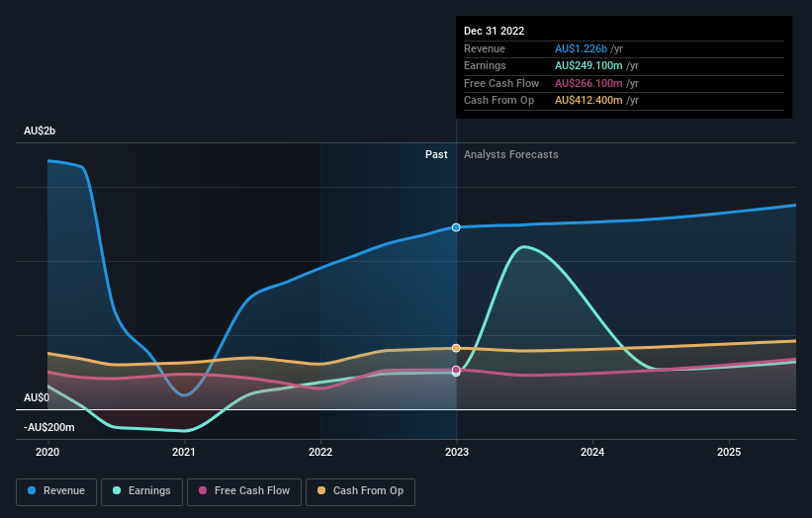812x518 pixels.
Task: Click the Cash From Op value AU$412.400m
Action: click(588, 101)
